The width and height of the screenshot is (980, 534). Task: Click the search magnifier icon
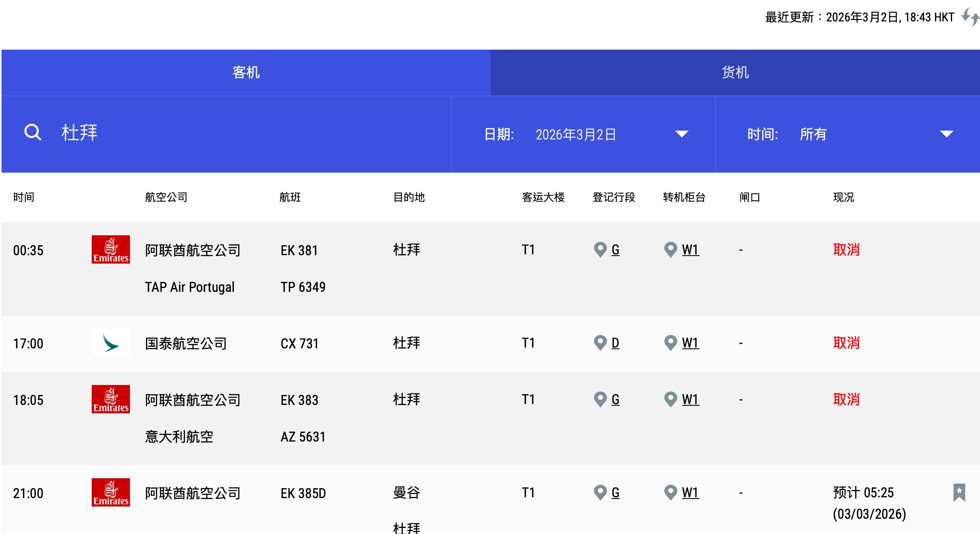(x=32, y=133)
